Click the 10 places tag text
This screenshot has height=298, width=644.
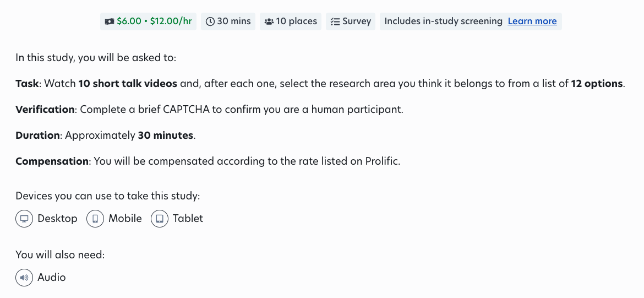pos(297,21)
